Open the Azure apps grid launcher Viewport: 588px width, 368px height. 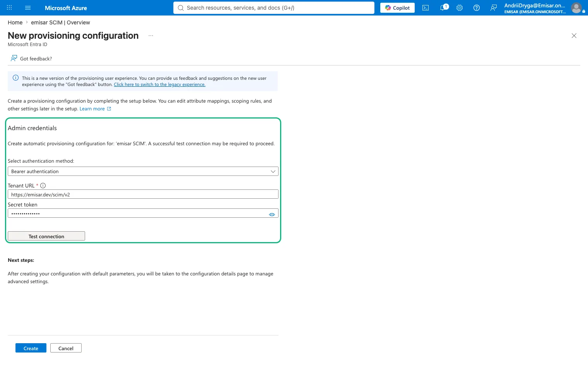tap(9, 8)
